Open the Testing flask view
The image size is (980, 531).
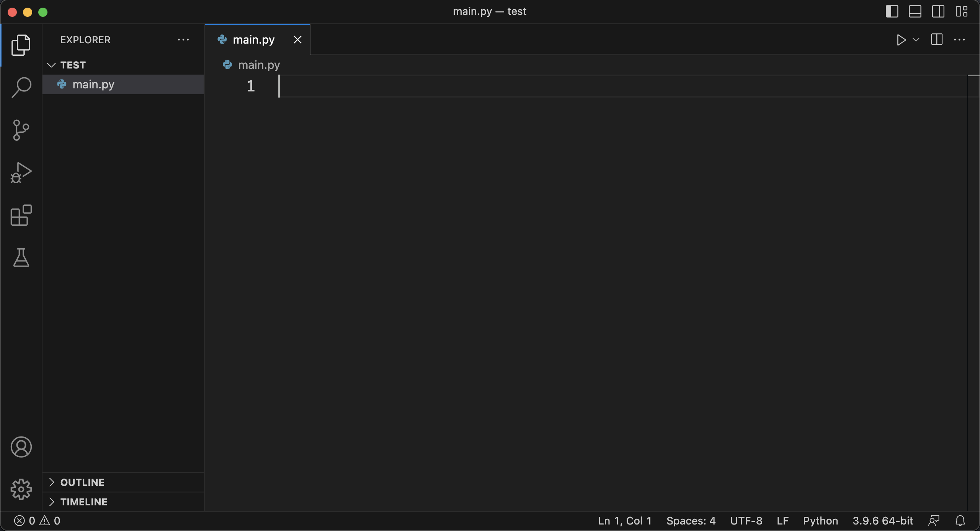[x=21, y=258]
